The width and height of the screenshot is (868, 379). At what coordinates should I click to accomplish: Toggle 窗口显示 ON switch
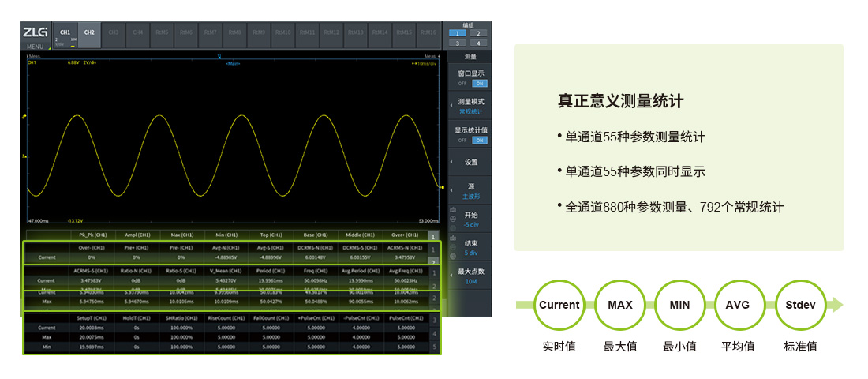pyautogui.click(x=479, y=83)
